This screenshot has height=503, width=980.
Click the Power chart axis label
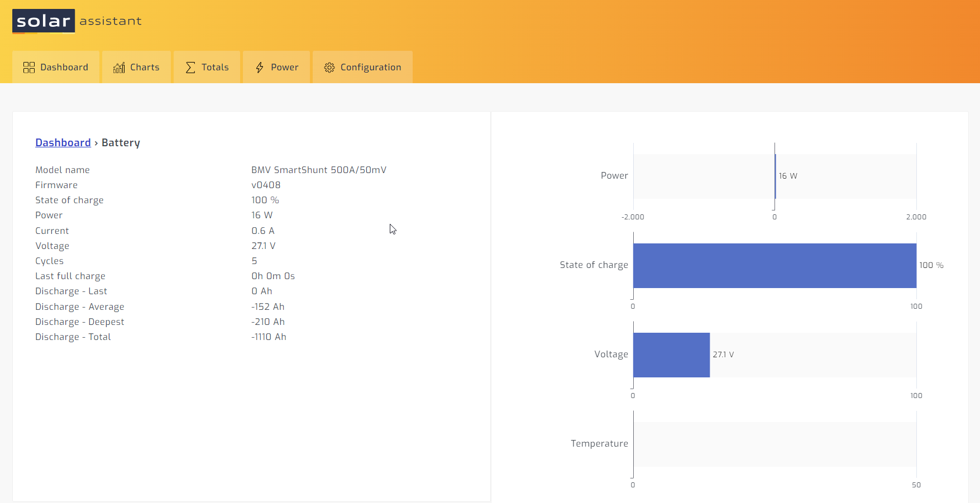(614, 175)
